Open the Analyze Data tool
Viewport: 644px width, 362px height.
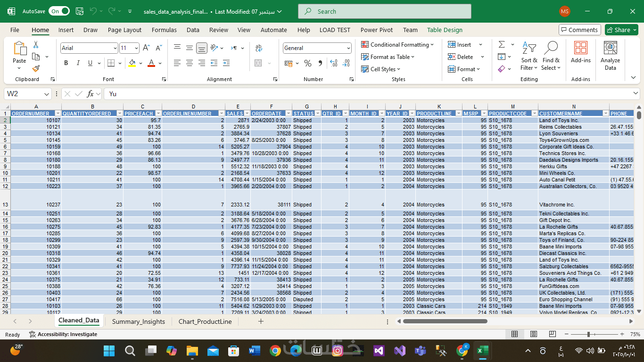tap(610, 56)
